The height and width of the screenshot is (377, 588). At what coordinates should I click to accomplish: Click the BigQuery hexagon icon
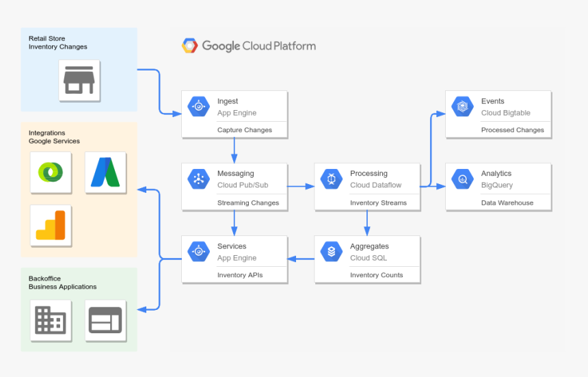pyautogui.click(x=462, y=179)
